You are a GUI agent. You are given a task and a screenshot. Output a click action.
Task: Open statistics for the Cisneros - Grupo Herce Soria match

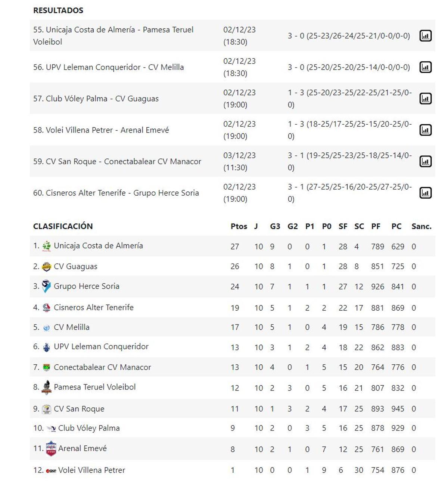pos(425,192)
